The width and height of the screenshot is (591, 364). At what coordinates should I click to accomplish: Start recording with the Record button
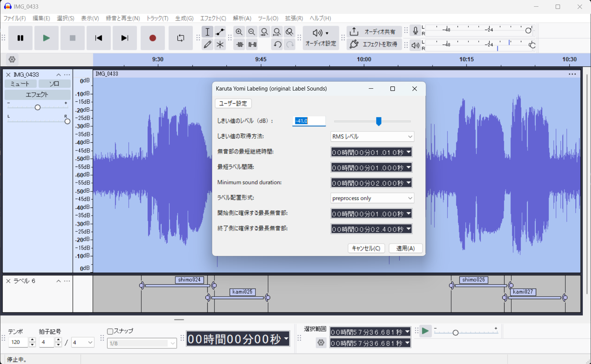coord(153,38)
